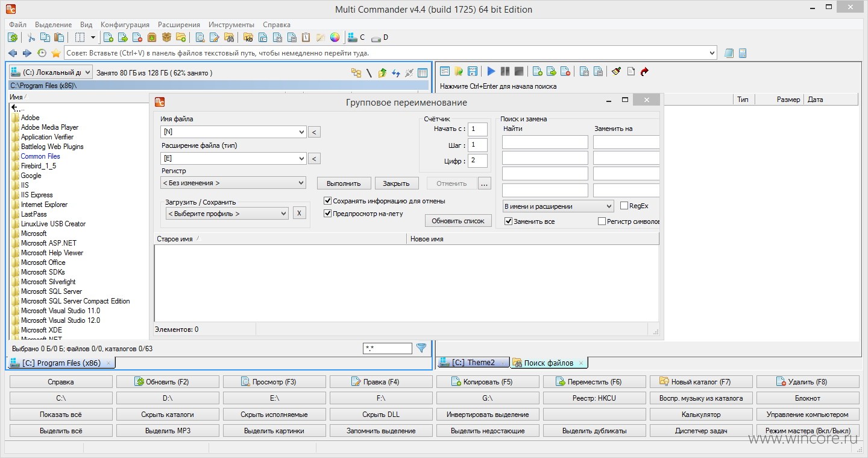Click the calculator icon beside path field
Screen dimensions: 868x458
point(743,53)
